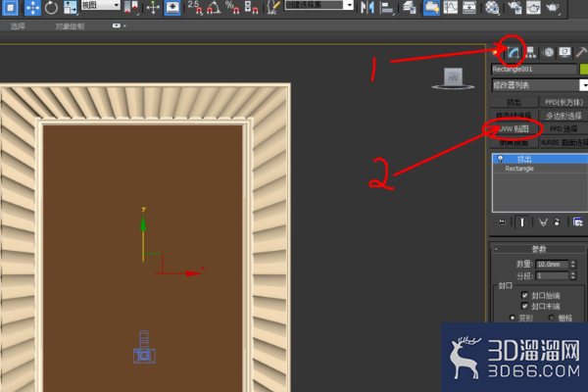Toggle Select and Manipulate tool

(x=153, y=7)
